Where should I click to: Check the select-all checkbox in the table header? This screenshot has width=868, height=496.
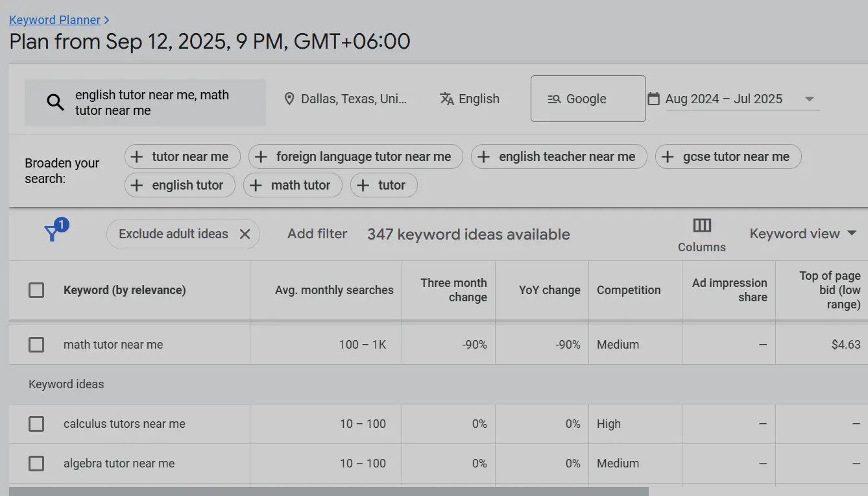tap(36, 290)
